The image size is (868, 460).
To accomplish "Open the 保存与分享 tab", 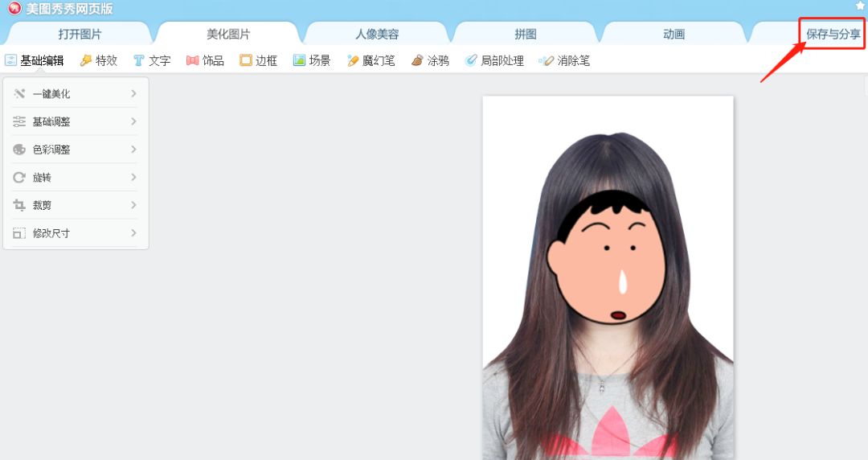I will (x=833, y=34).
